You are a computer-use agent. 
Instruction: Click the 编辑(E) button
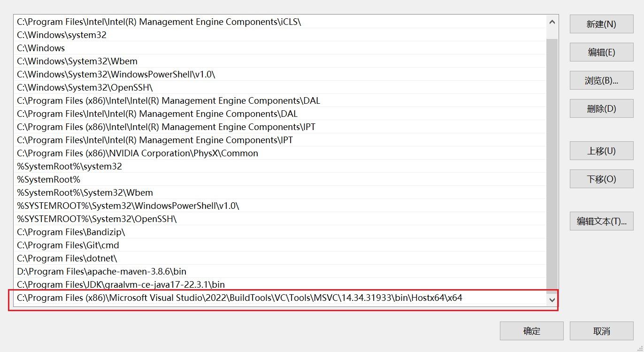point(601,52)
